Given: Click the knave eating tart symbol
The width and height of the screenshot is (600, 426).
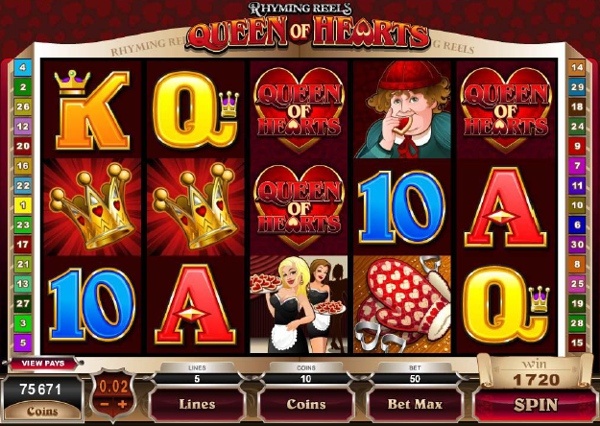Looking at the screenshot, I should [402, 109].
